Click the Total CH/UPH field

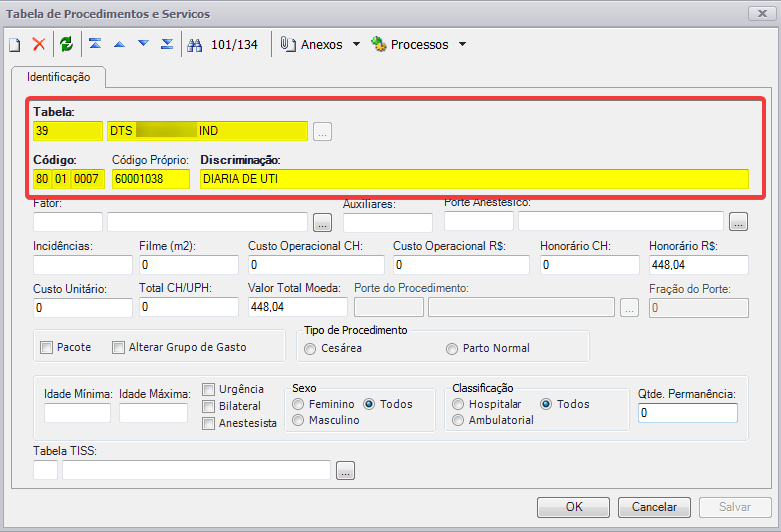pyautogui.click(x=189, y=307)
